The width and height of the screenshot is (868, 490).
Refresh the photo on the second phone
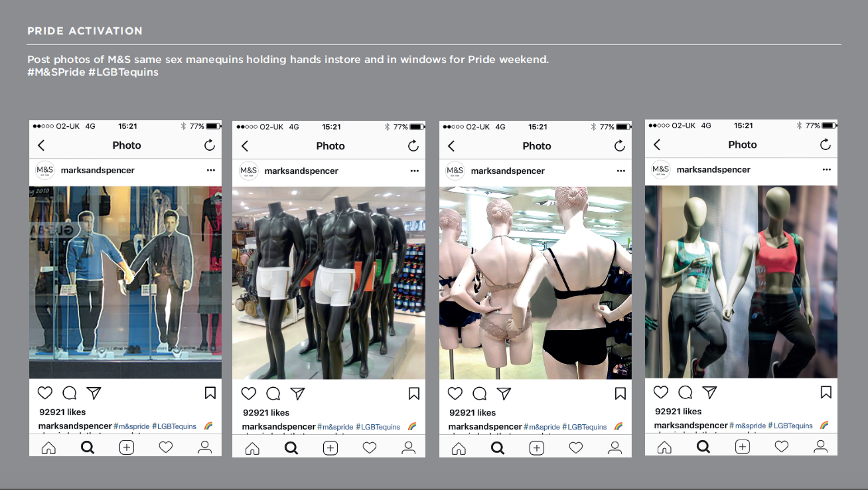[413, 146]
